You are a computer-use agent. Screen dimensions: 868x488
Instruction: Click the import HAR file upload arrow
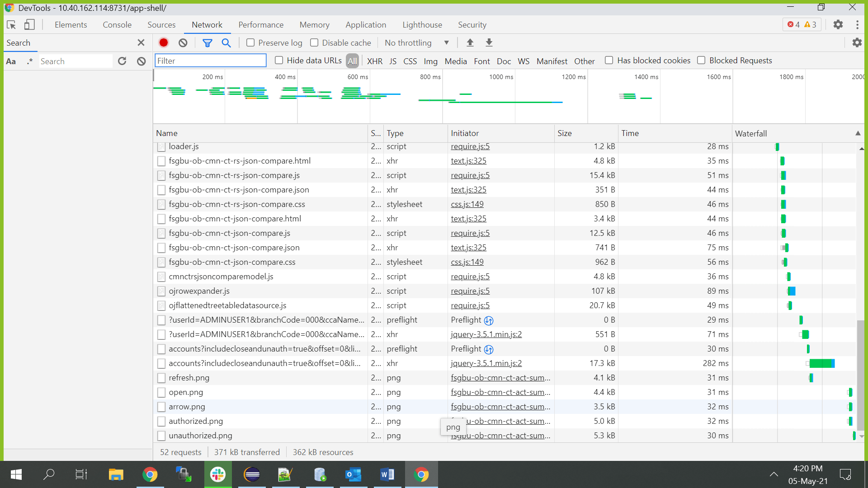click(470, 42)
